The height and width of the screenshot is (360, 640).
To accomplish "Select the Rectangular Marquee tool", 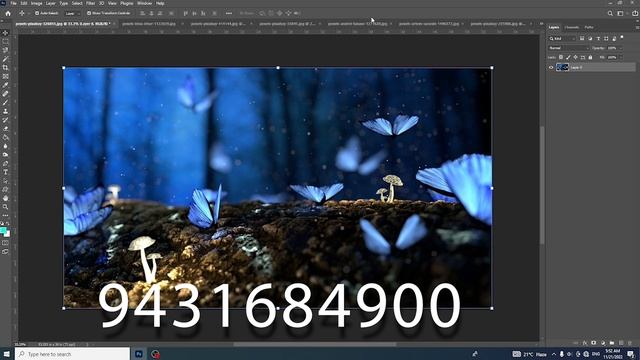I will [x=5, y=41].
